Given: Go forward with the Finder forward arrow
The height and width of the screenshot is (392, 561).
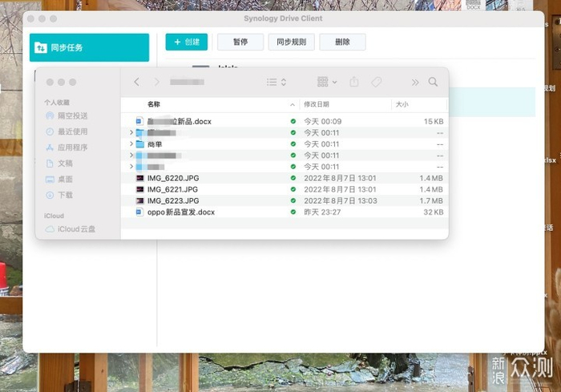Looking at the screenshot, I should tap(157, 82).
